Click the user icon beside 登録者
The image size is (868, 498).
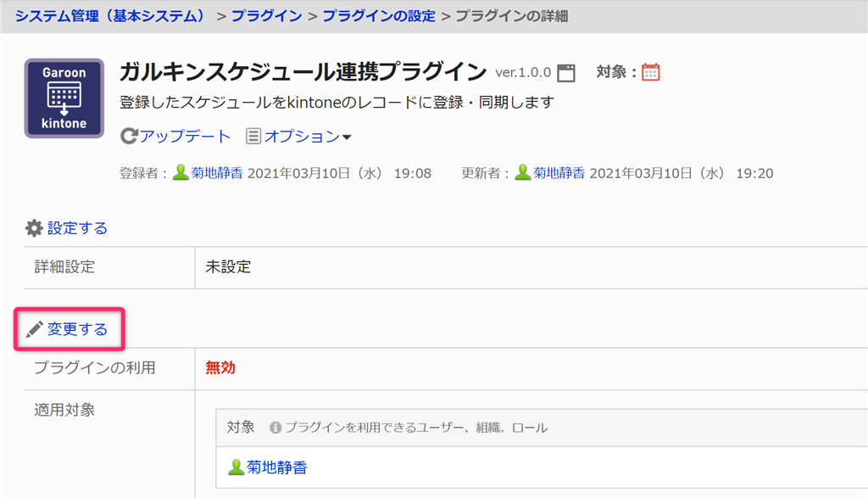point(181,173)
